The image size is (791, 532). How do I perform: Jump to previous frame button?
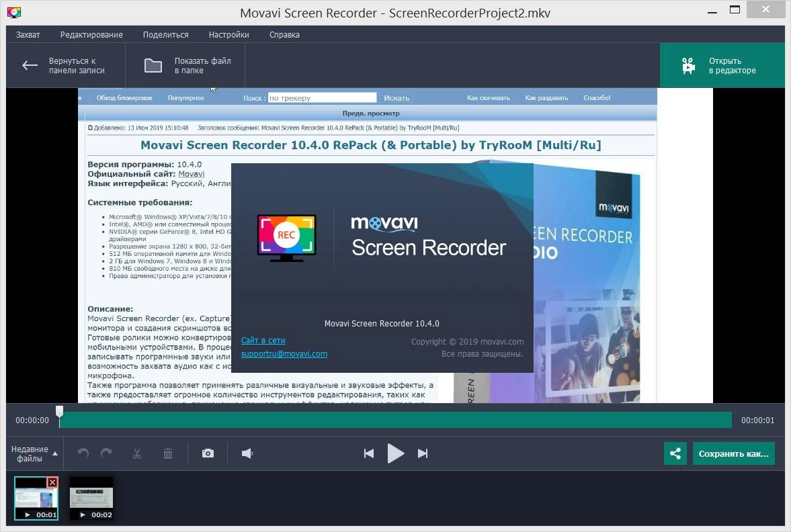pos(369,453)
